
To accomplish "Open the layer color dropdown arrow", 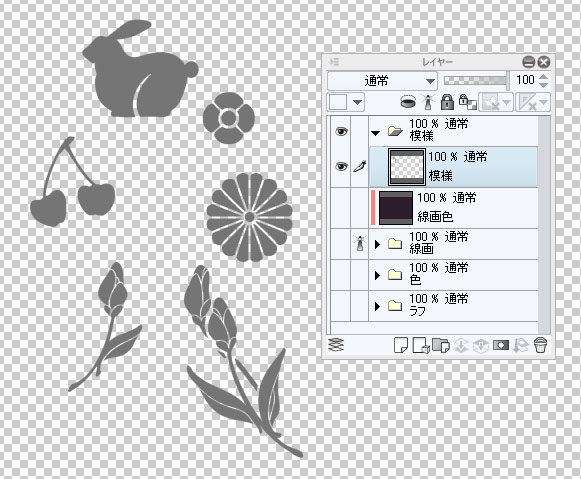I will point(357,102).
